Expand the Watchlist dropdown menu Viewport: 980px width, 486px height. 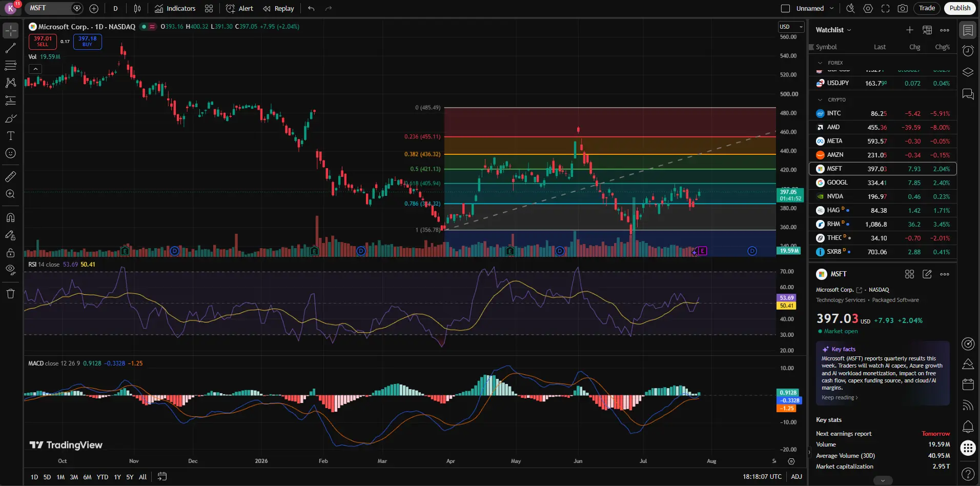[833, 30]
